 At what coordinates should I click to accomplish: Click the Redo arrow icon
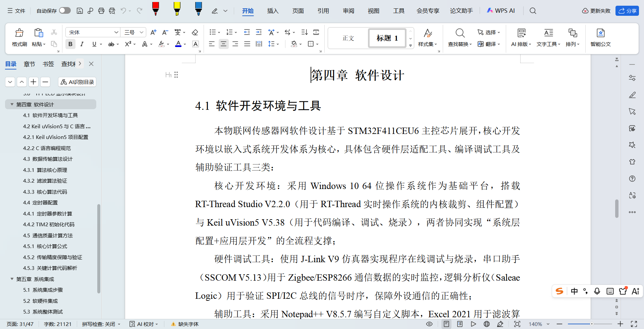(x=140, y=11)
